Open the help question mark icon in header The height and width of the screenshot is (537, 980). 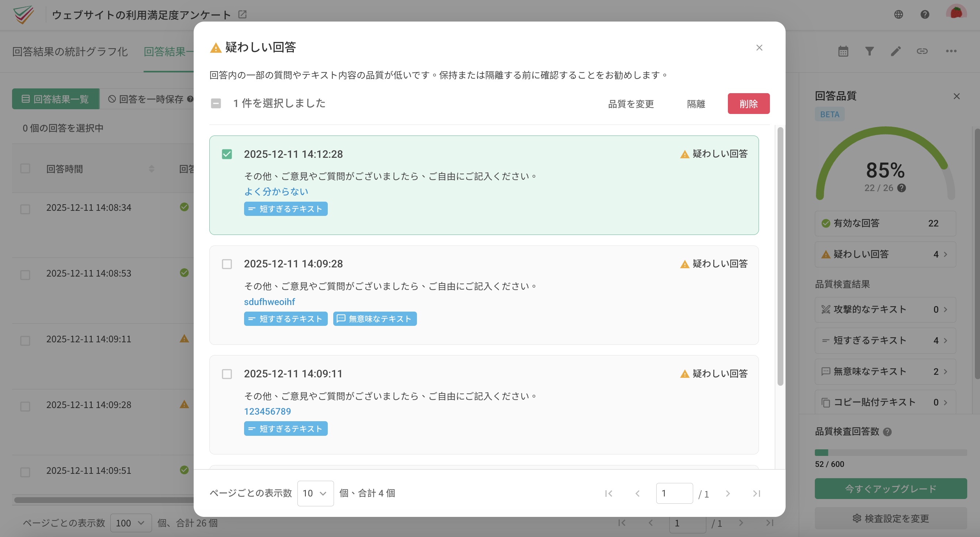[925, 15]
